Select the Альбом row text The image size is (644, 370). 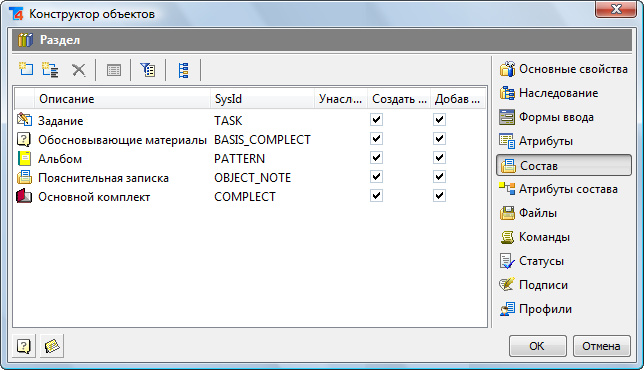60,159
